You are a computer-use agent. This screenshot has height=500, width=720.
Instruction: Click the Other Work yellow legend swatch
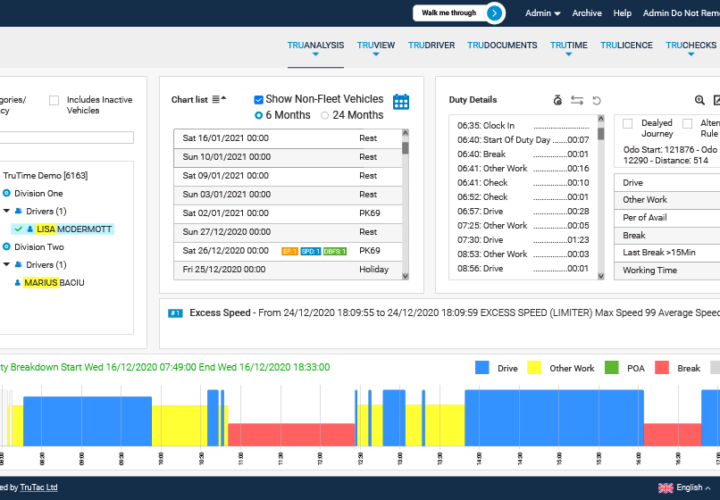click(x=534, y=368)
